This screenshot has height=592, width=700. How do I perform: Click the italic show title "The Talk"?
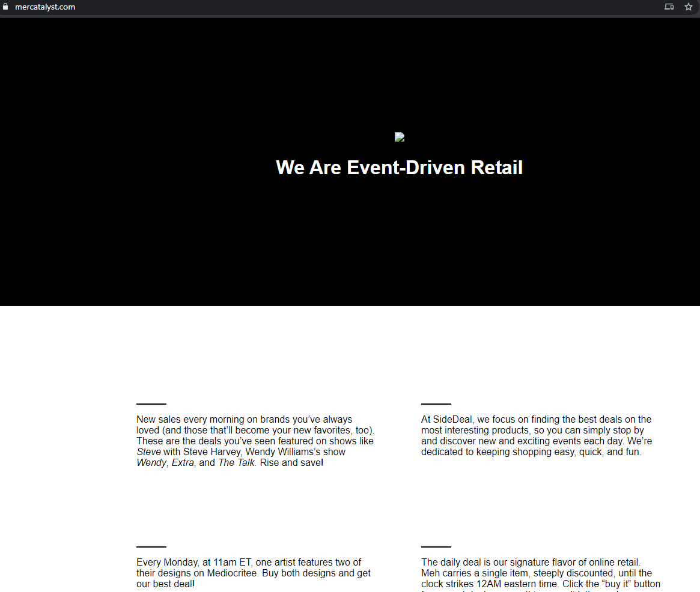pos(236,463)
